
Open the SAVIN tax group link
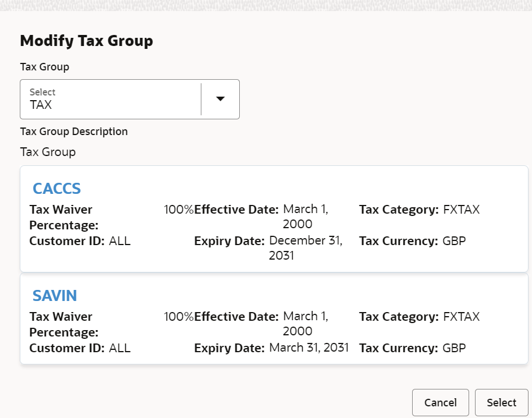tap(55, 296)
